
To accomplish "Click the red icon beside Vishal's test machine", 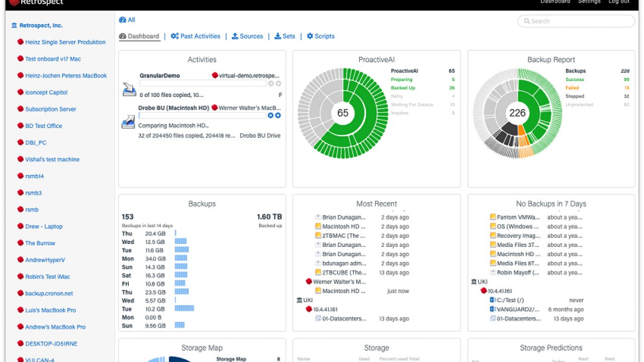I will (x=21, y=159).
